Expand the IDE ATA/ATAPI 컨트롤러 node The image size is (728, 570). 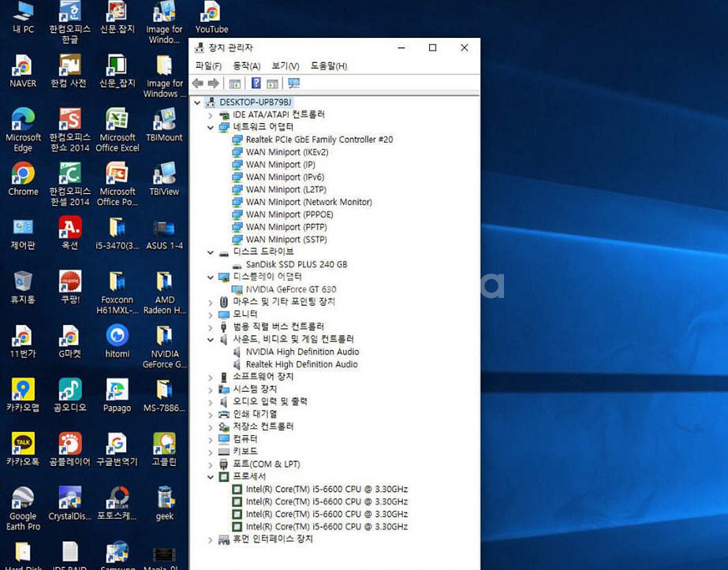(x=211, y=114)
